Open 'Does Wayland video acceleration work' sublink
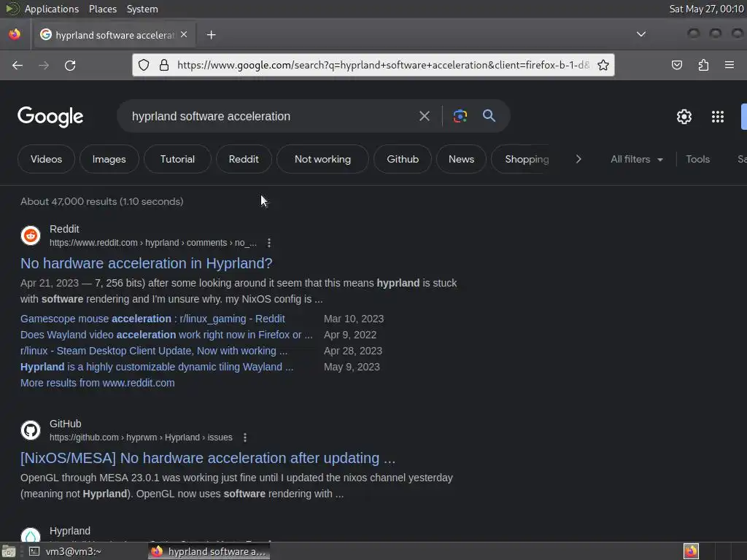 pyautogui.click(x=166, y=335)
